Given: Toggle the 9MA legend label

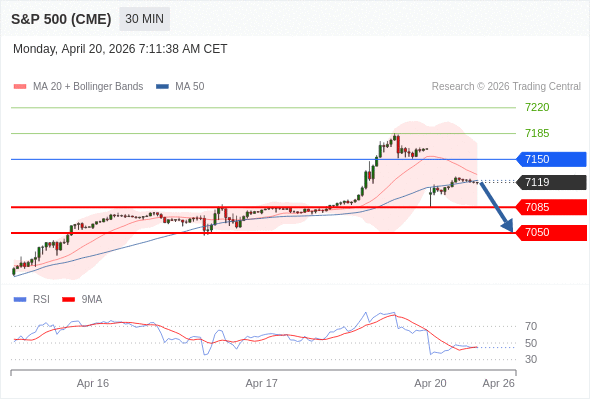Looking at the screenshot, I should 92,300.
